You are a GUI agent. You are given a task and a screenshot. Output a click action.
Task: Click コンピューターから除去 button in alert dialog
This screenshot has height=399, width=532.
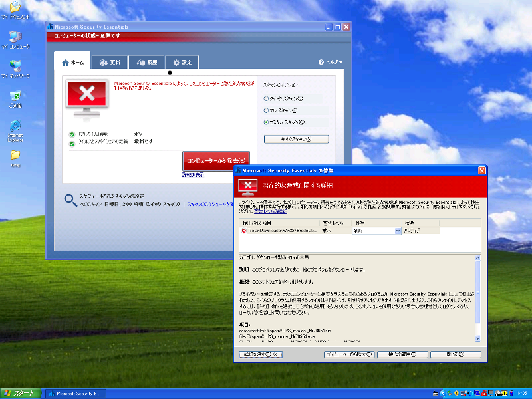click(x=349, y=354)
